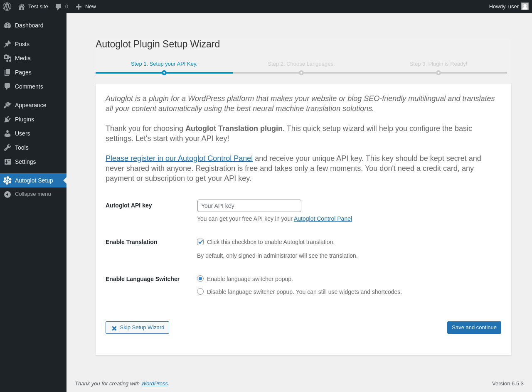Click the Tools wrench icon
532x392 pixels.
click(7, 148)
